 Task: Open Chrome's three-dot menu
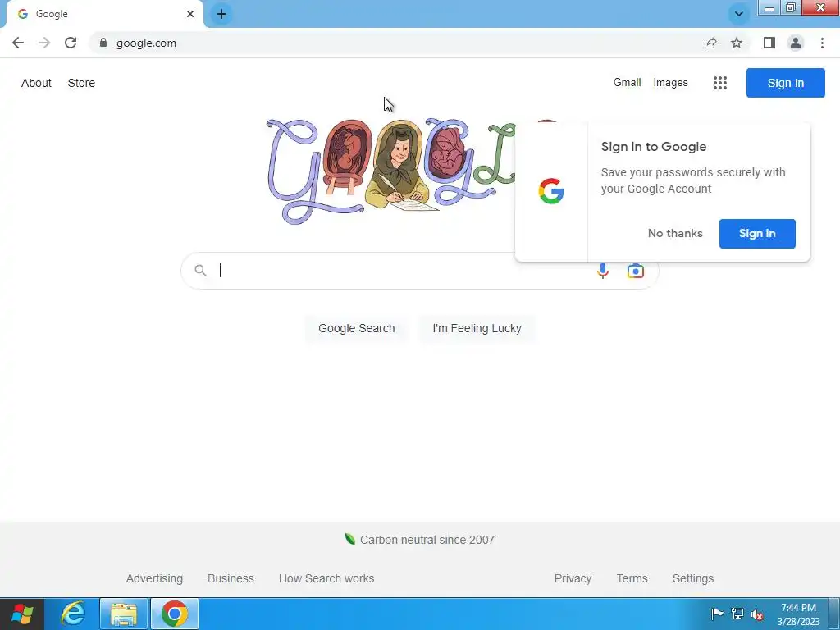(822, 43)
